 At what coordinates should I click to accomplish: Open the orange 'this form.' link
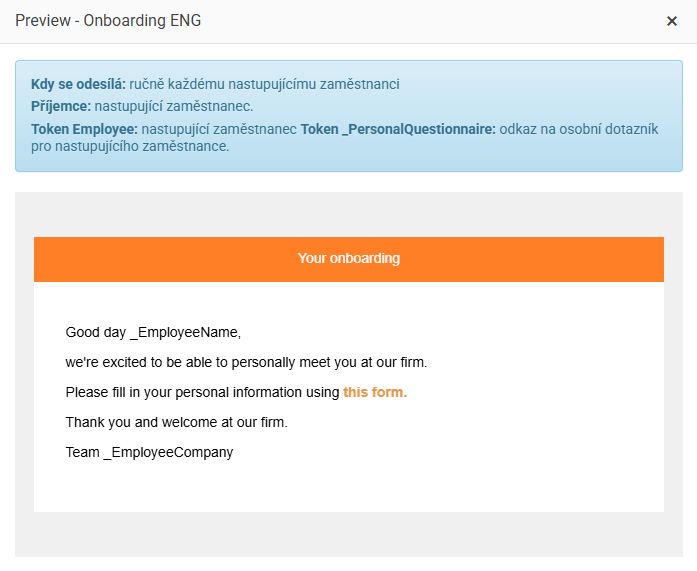pyautogui.click(x=375, y=392)
